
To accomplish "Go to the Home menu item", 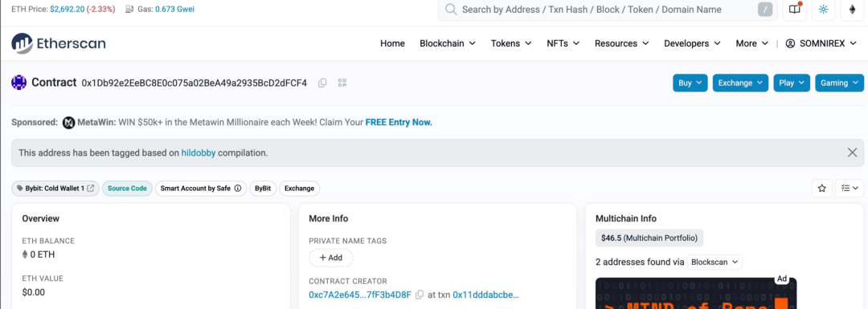I will [392, 43].
